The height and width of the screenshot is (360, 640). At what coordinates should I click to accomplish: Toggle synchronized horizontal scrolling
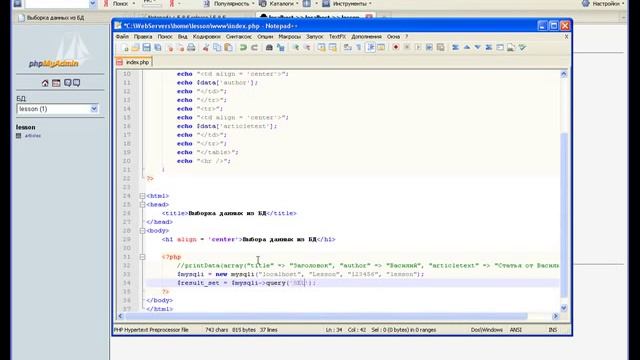(333, 48)
